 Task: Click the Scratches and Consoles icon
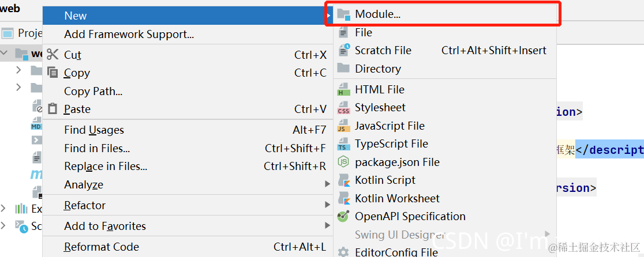click(21, 226)
